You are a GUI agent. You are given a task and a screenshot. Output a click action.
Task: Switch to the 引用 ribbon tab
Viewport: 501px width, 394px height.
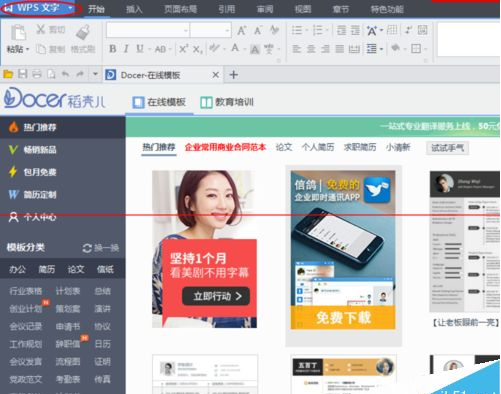(x=227, y=9)
